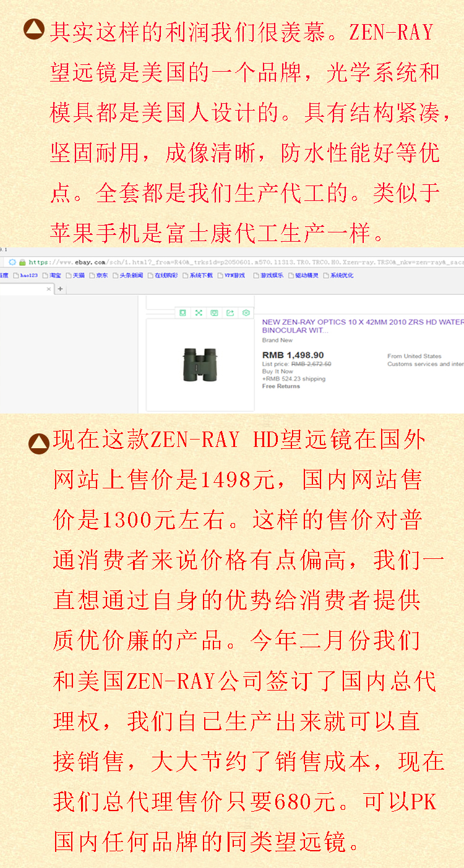Image resolution: width=464 pixels, height=868 pixels.
Task: Click the struck-through list price RMB 2,672.60
Action: click(311, 364)
